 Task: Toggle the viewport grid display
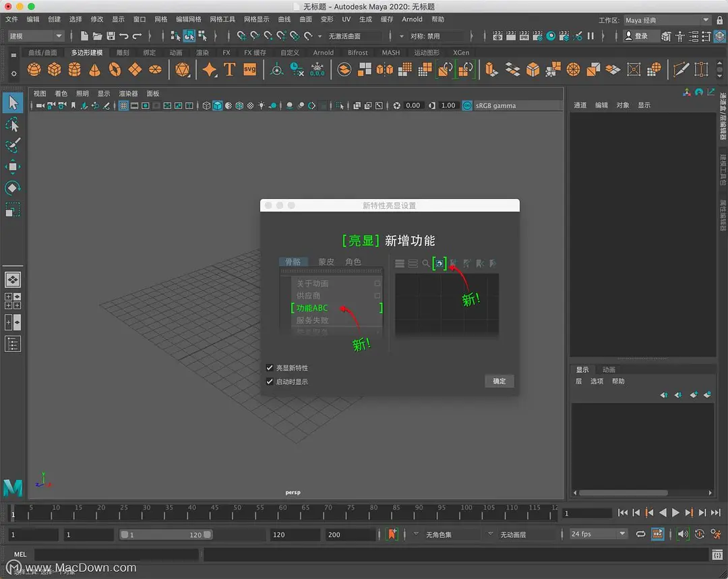pyautogui.click(x=123, y=106)
